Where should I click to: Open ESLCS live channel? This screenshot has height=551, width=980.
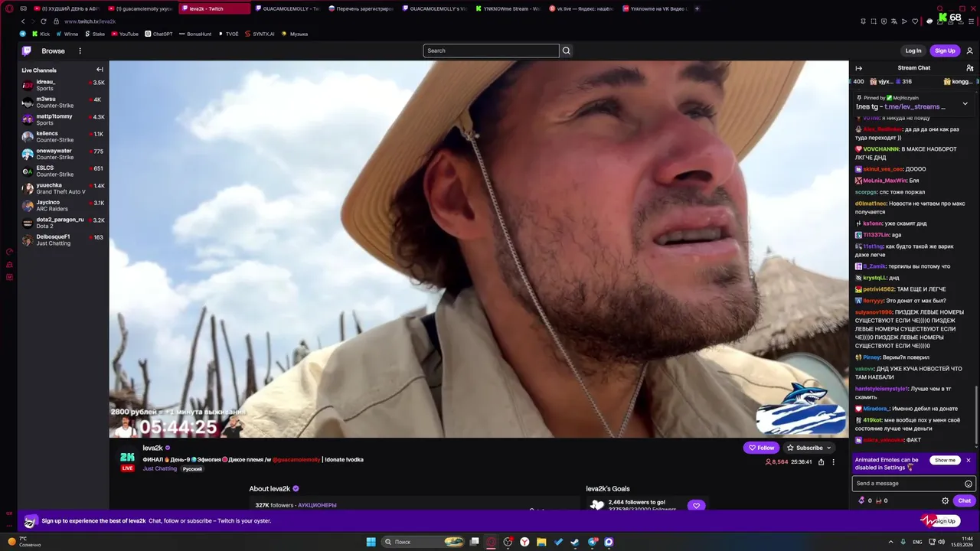pos(63,171)
